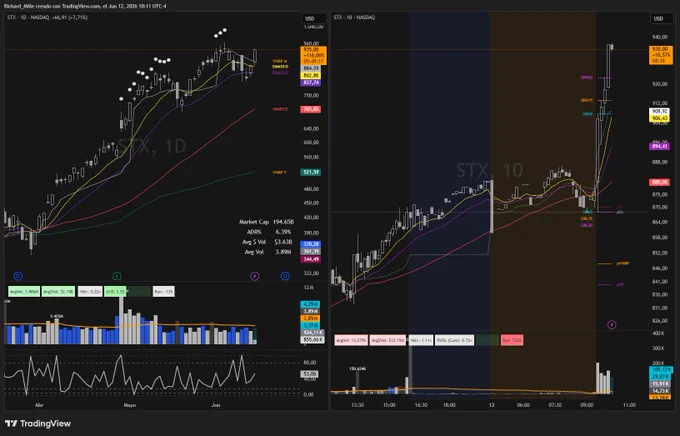This screenshot has height=436, width=680.
Task: Click the AvgVol 3.886M box on the 1D volume pane
Action: 24,292
